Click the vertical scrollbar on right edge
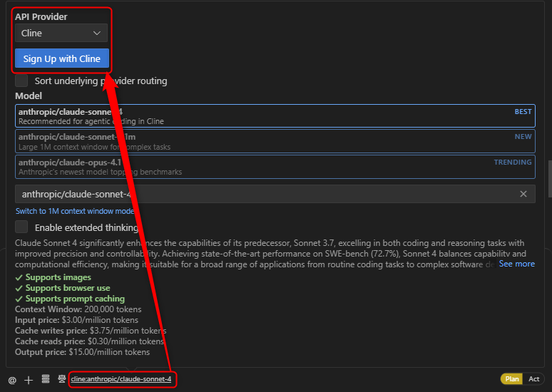The height and width of the screenshot is (392, 552). (548, 178)
